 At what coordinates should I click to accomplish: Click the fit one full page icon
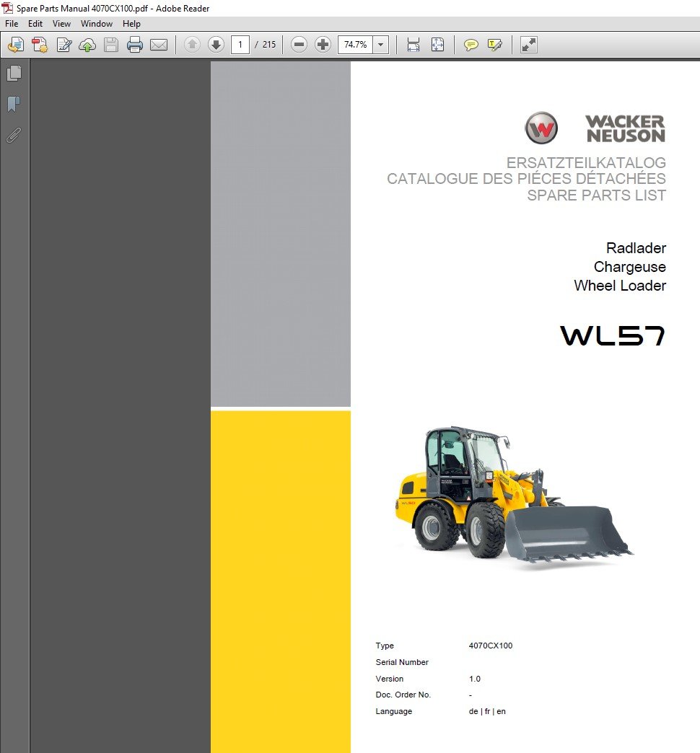click(438, 45)
